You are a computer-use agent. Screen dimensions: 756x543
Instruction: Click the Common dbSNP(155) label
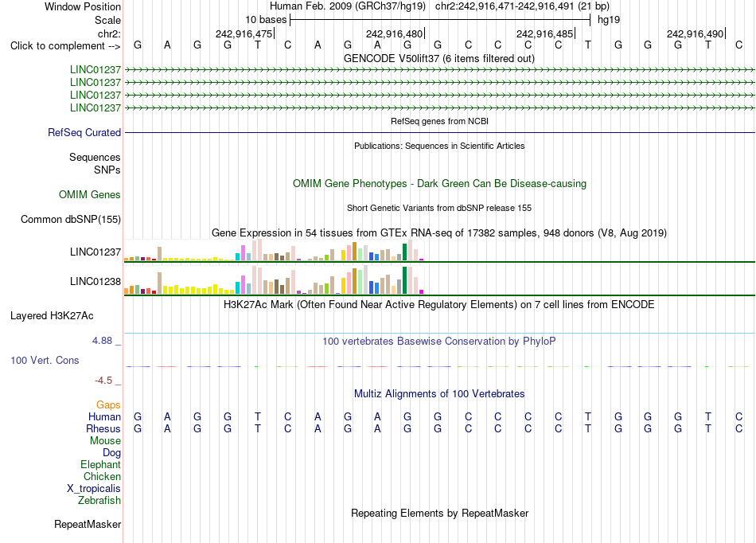click(x=71, y=220)
